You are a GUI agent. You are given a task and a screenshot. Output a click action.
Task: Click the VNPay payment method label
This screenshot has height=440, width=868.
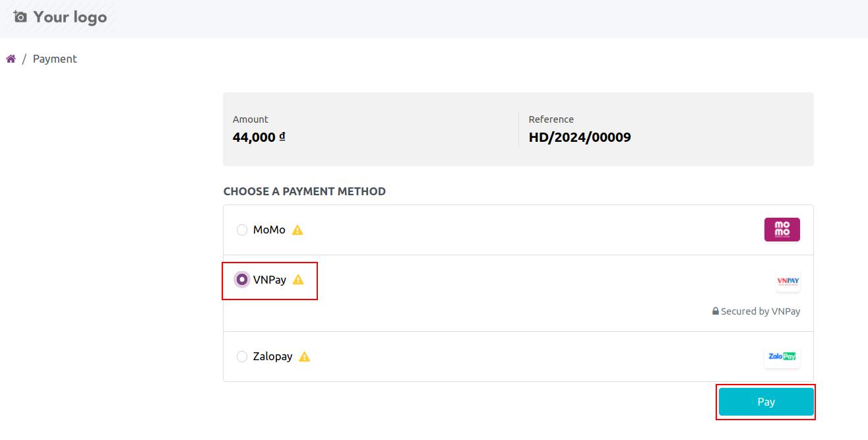pos(270,280)
